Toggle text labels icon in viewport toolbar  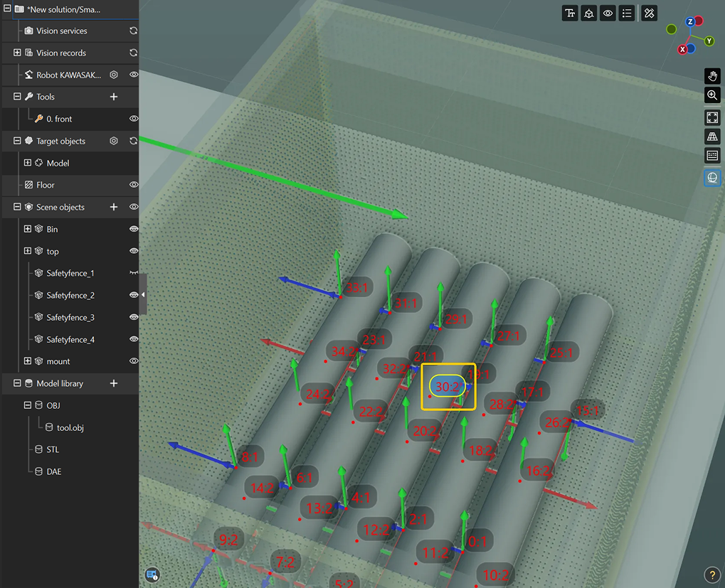coord(569,14)
